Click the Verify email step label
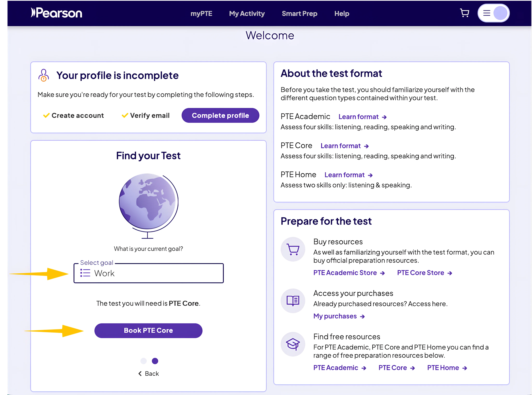The width and height of the screenshot is (532, 395). [x=150, y=116]
